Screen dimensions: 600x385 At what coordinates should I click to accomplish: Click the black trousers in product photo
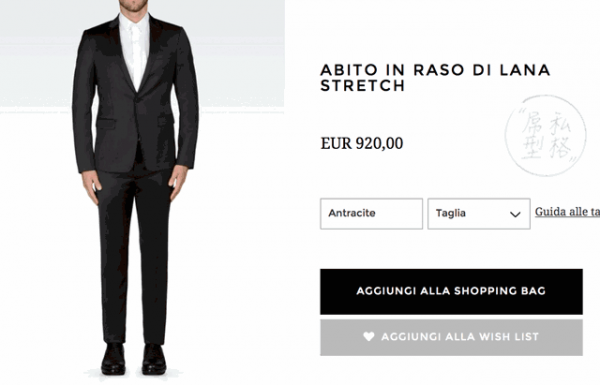tap(134, 253)
